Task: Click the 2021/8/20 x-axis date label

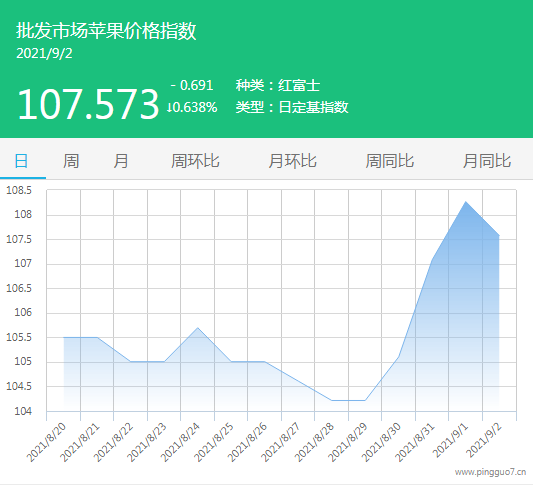Action: [46, 442]
